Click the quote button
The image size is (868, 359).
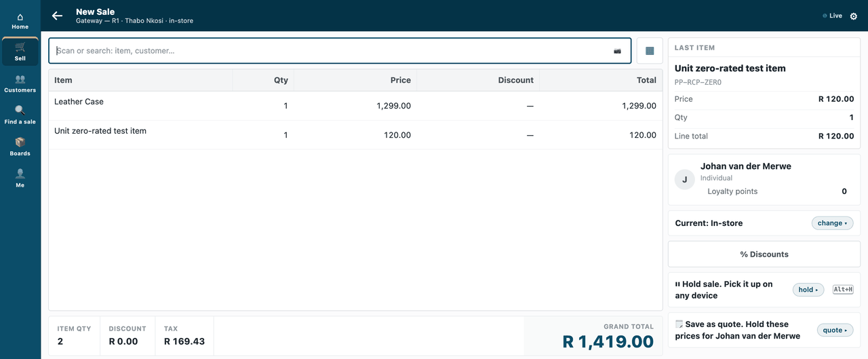[835, 330]
